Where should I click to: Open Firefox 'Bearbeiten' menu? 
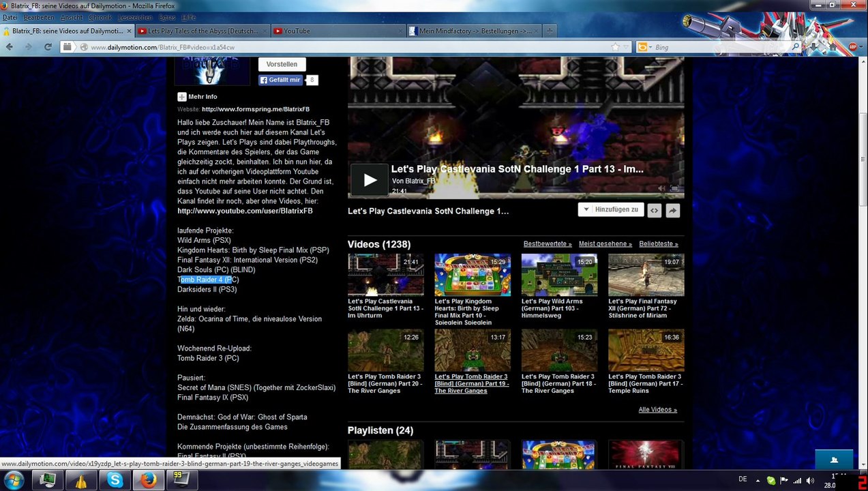point(38,17)
